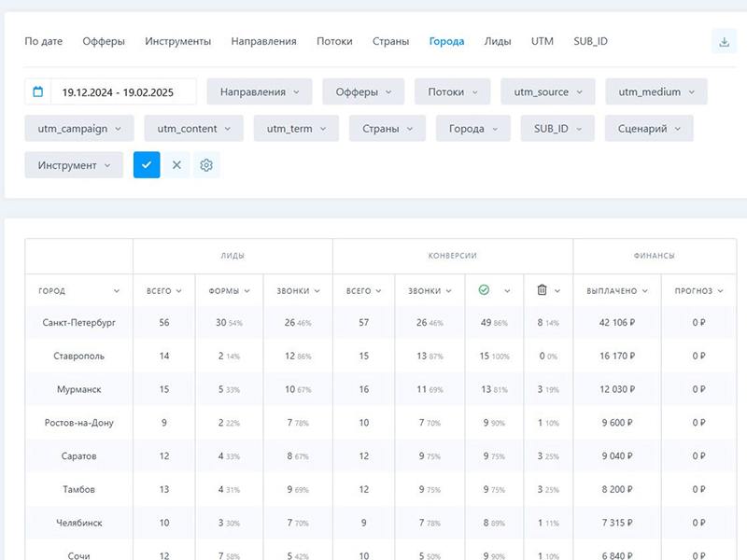The width and height of the screenshot is (747, 560).
Task: Open the UTM tab
Action: [x=543, y=41]
